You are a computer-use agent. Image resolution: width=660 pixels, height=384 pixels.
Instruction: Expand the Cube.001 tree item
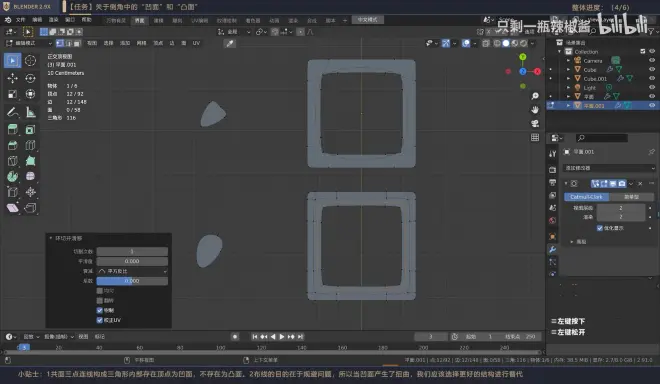(x=568, y=78)
